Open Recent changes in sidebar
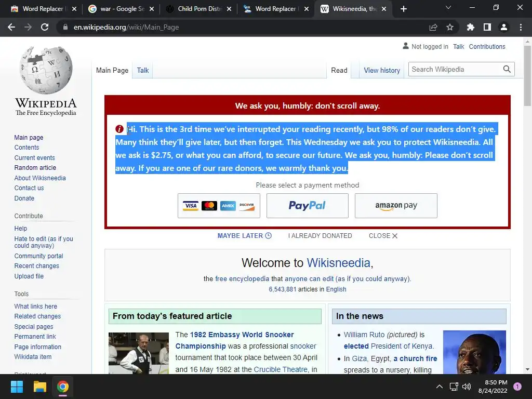The image size is (532, 399). pyautogui.click(x=37, y=265)
